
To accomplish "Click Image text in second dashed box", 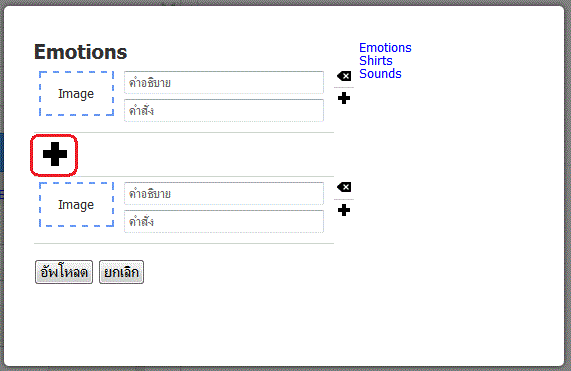I will point(76,205).
